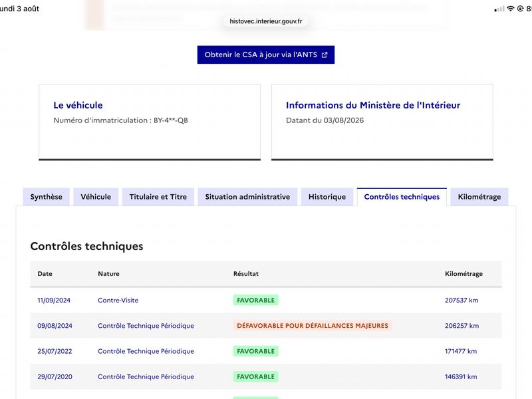
Task: Open the Titulaire et Titre tab
Action: pos(158,197)
